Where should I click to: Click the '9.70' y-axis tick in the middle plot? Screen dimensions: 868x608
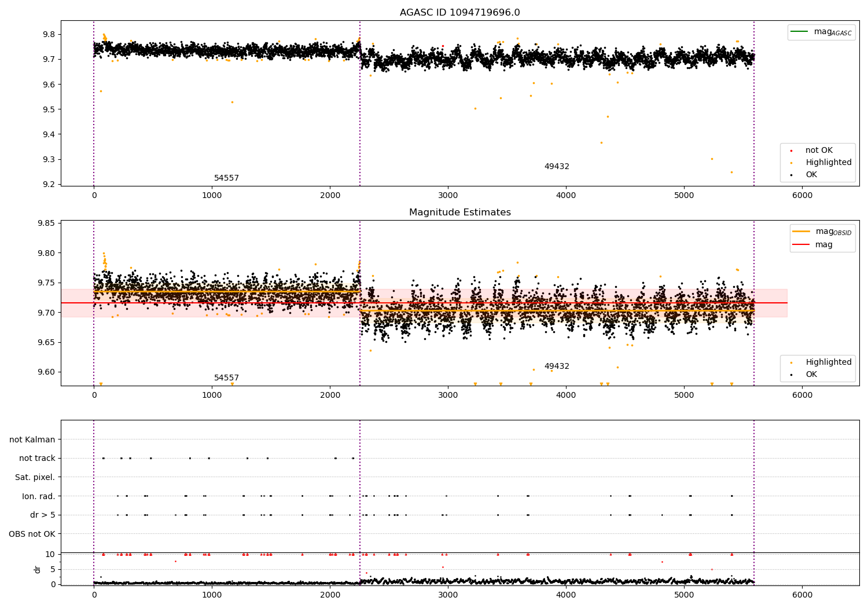[x=46, y=313]
